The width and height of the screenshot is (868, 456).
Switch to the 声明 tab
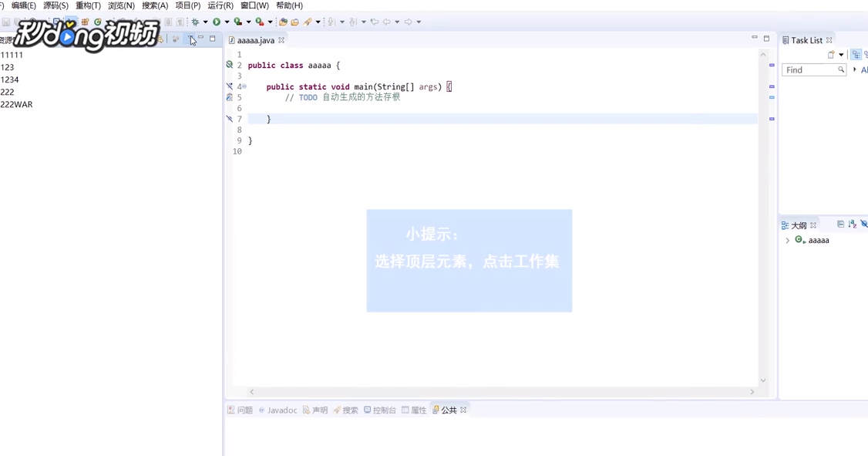click(315, 410)
